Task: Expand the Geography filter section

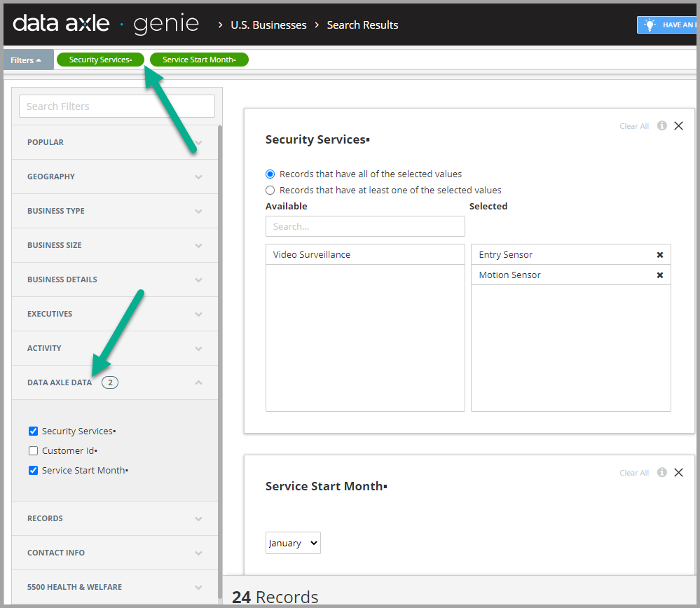Action: click(x=114, y=176)
